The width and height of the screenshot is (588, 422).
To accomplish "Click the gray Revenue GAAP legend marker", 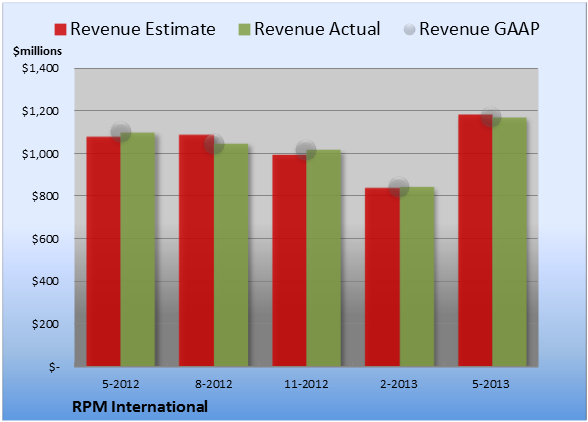I will (410, 30).
